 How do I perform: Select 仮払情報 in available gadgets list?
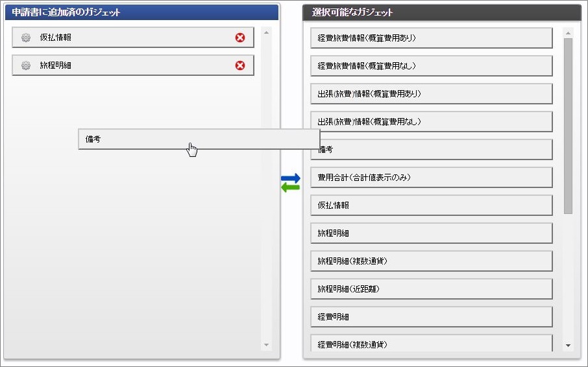(x=431, y=205)
